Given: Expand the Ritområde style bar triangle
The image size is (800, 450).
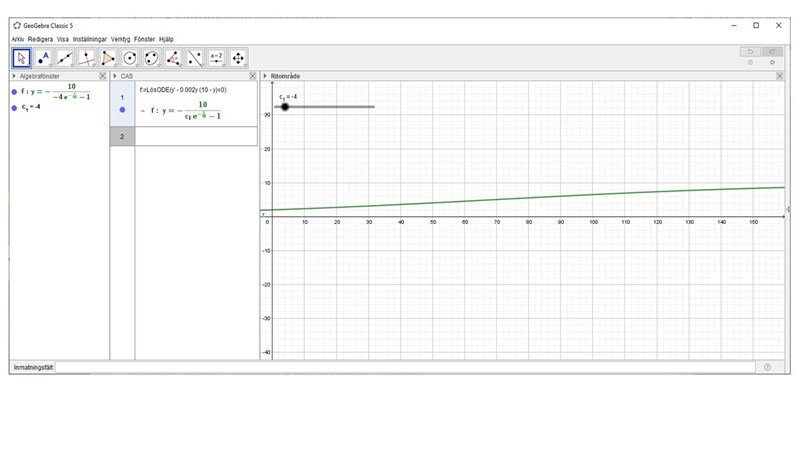Looking at the screenshot, I should tap(265, 76).
